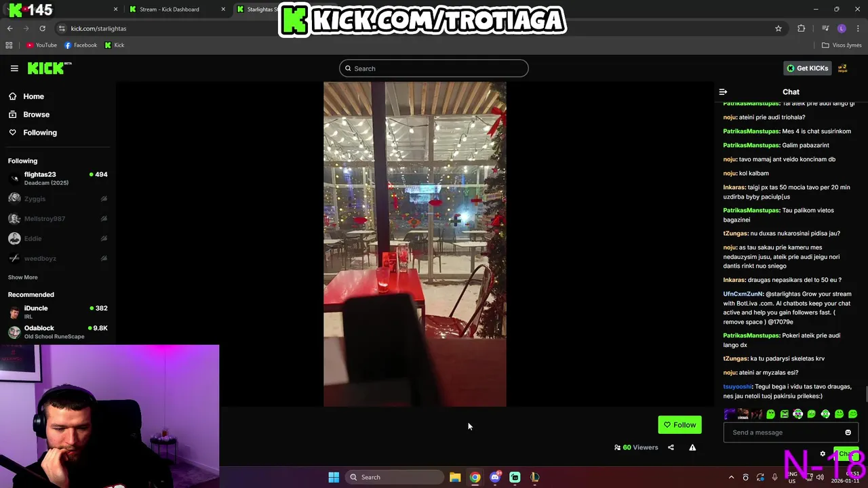Report stream with warning icon
868x488 pixels.
(692, 447)
